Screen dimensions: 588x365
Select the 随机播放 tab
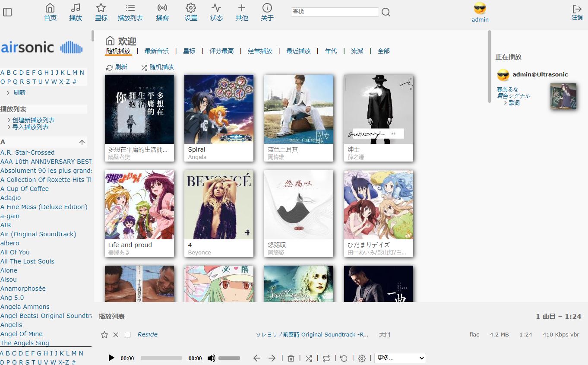pyautogui.click(x=118, y=51)
